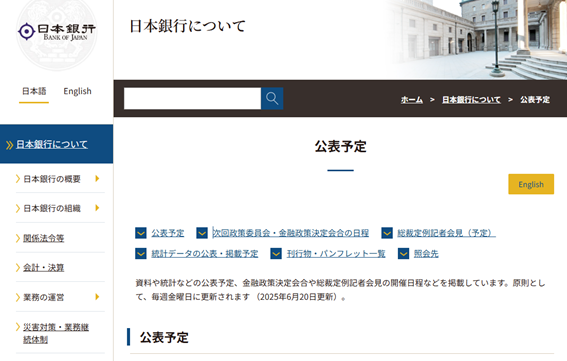Image resolution: width=567 pixels, height=361 pixels.
Task: Click the down-arrow icon beside 公表予定 anchor
Action: click(x=141, y=233)
